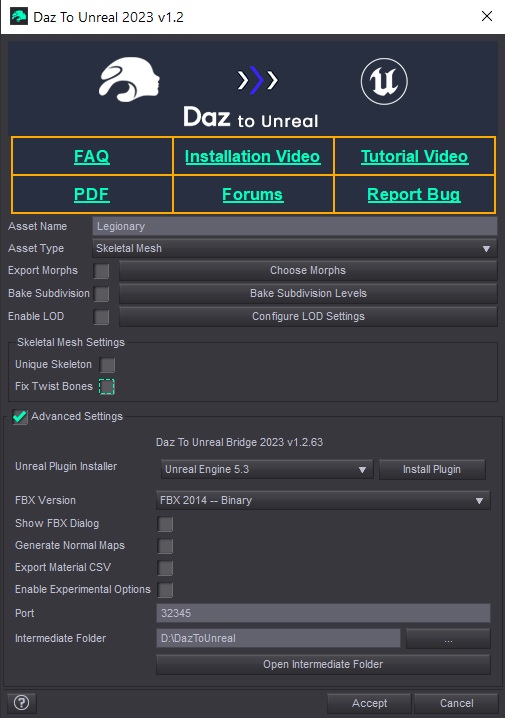The width and height of the screenshot is (505, 718).
Task: Click the triple chevron arrows graphic
Action: point(257,80)
